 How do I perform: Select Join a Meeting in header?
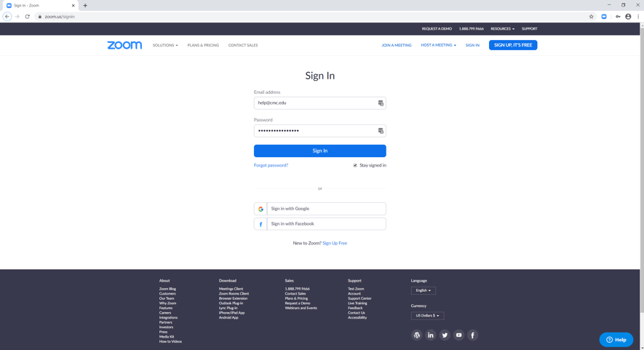(397, 45)
